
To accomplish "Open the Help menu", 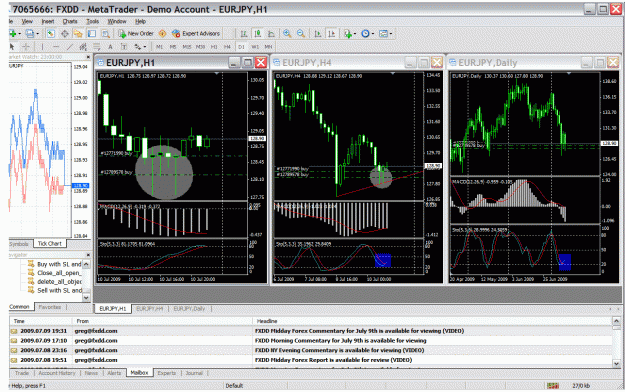I will 140,22.
